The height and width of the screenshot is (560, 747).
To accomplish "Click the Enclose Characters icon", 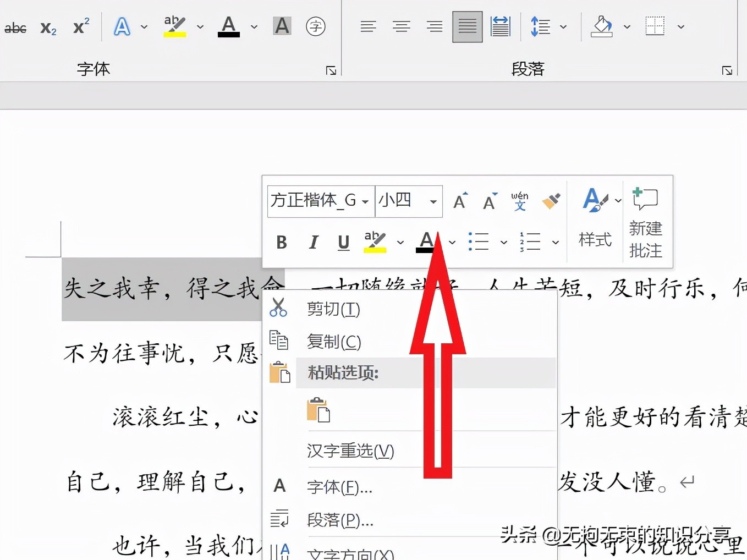I will pos(316,26).
